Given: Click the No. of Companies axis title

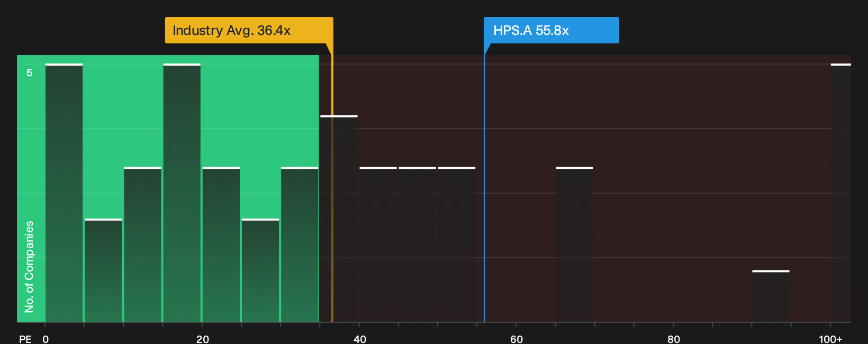Looking at the screenshot, I should 29,266.
